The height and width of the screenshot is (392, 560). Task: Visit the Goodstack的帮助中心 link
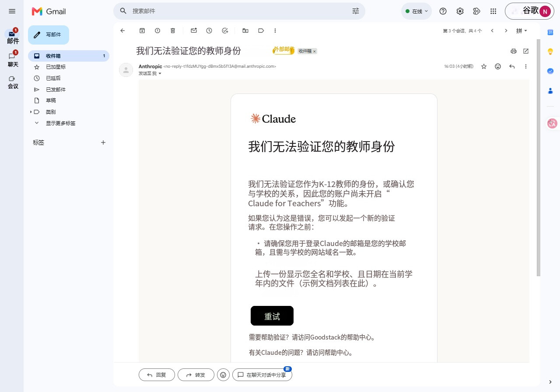(x=340, y=337)
